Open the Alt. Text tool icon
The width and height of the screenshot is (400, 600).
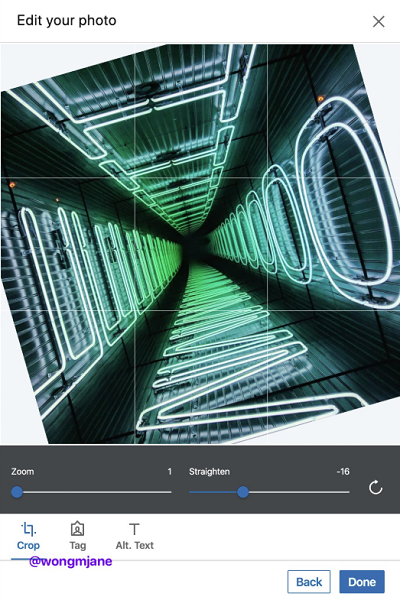tap(134, 529)
